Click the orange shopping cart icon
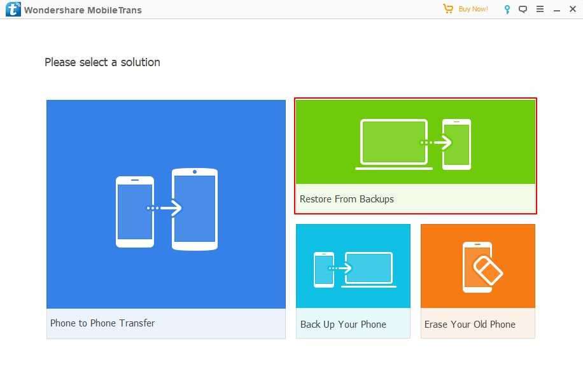Viewport: 583px width, 392px height. tap(449, 9)
